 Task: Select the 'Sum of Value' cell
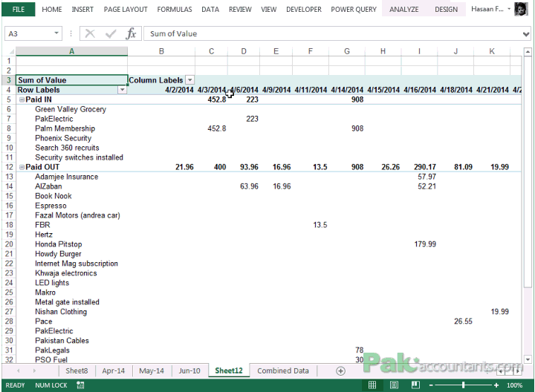tap(71, 80)
